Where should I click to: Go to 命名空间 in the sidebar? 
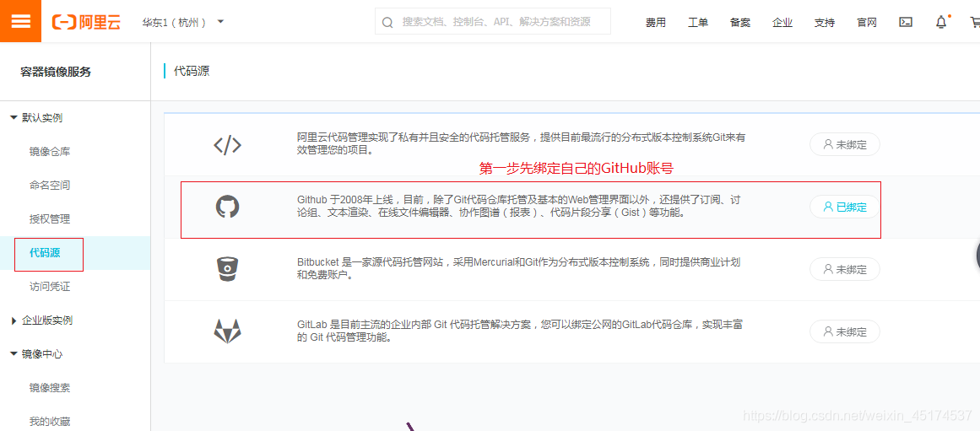pyautogui.click(x=49, y=185)
